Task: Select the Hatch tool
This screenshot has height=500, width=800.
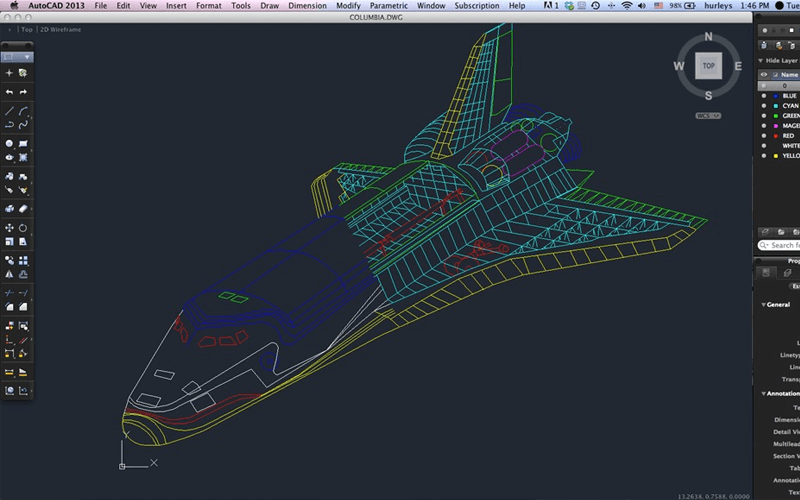Action: (23, 157)
